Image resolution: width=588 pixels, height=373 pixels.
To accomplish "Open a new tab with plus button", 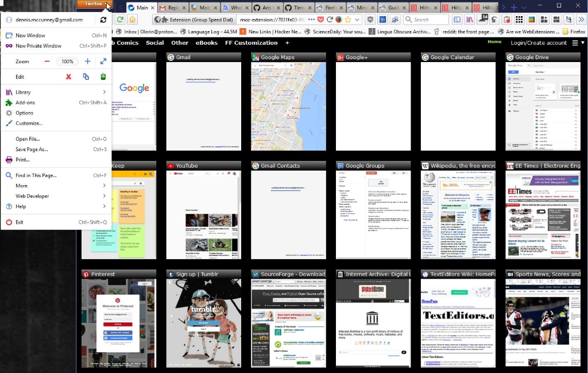I will tap(514, 7).
